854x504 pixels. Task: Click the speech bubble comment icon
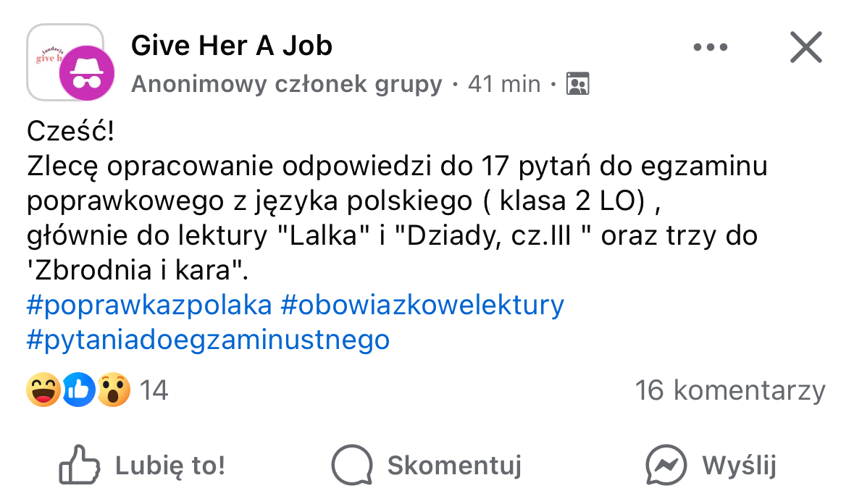[352, 466]
